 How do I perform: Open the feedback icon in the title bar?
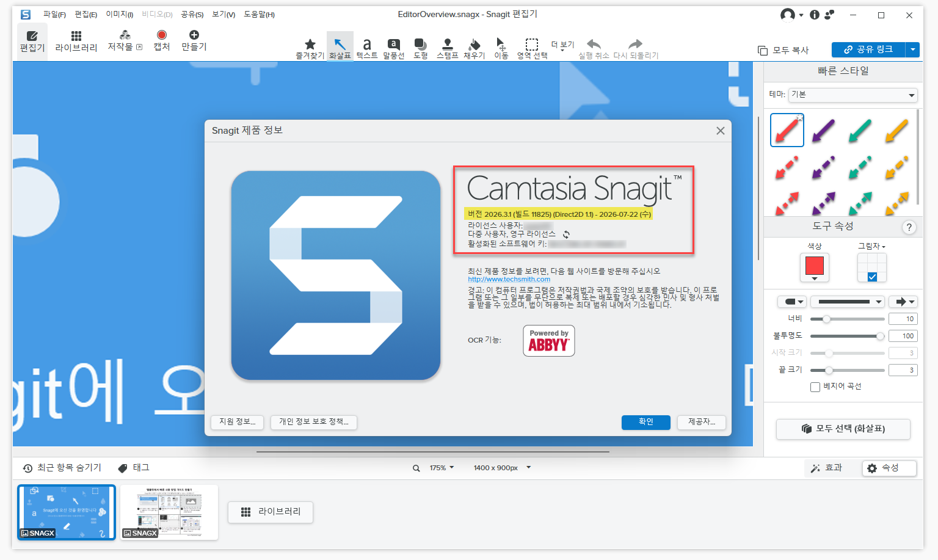(829, 15)
